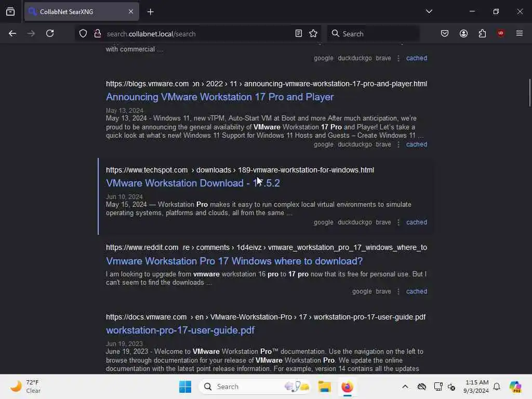This screenshot has width=532, height=399.
Task: Click 'Jun 10, 2024' date text
Action: pyautogui.click(x=124, y=197)
